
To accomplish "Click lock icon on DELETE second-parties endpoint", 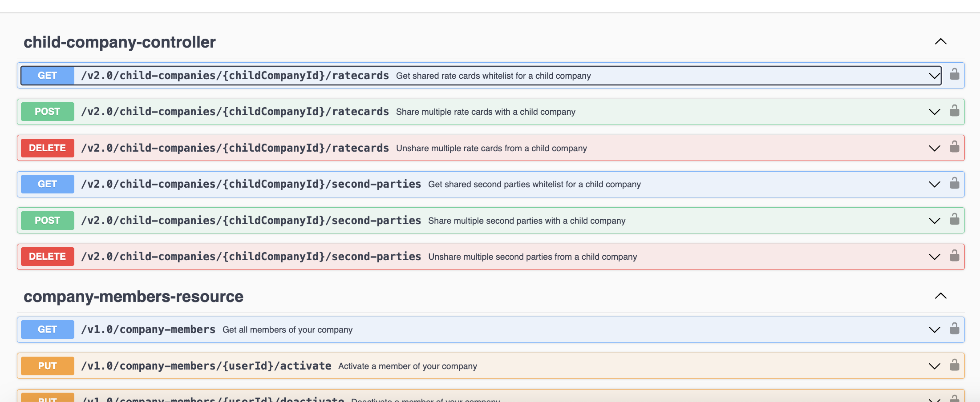I will pyautogui.click(x=954, y=256).
